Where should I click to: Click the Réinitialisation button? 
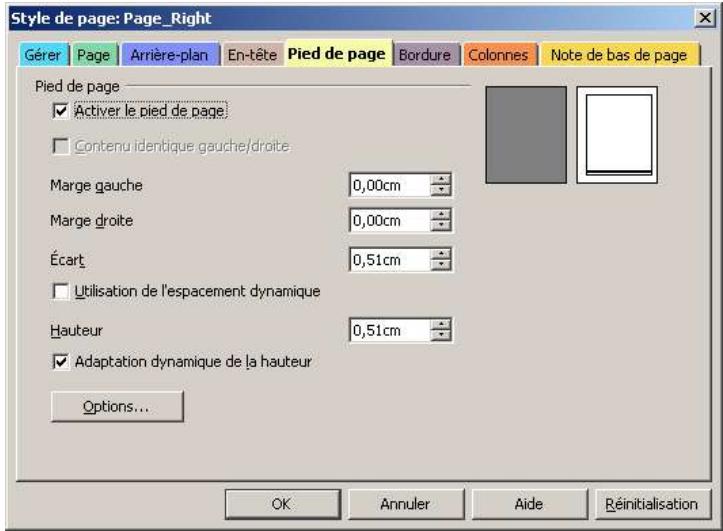click(x=652, y=504)
